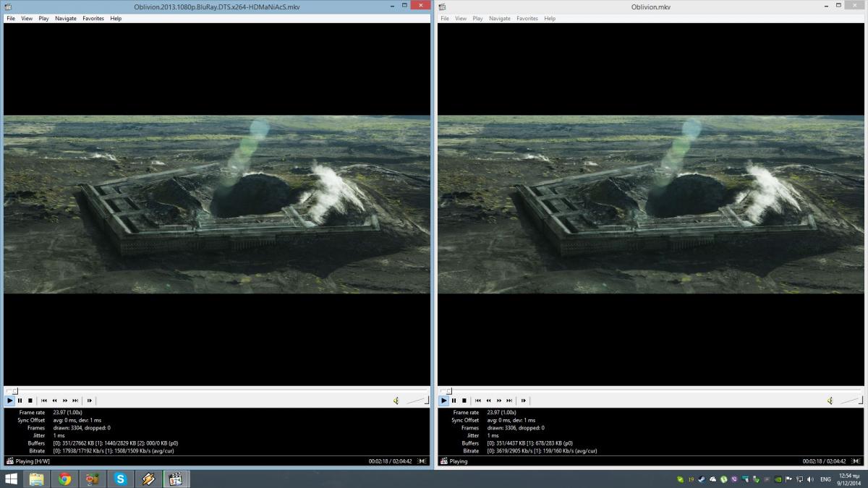
Task: Open Play menu in left HDMaNiAcS window
Action: tap(44, 18)
